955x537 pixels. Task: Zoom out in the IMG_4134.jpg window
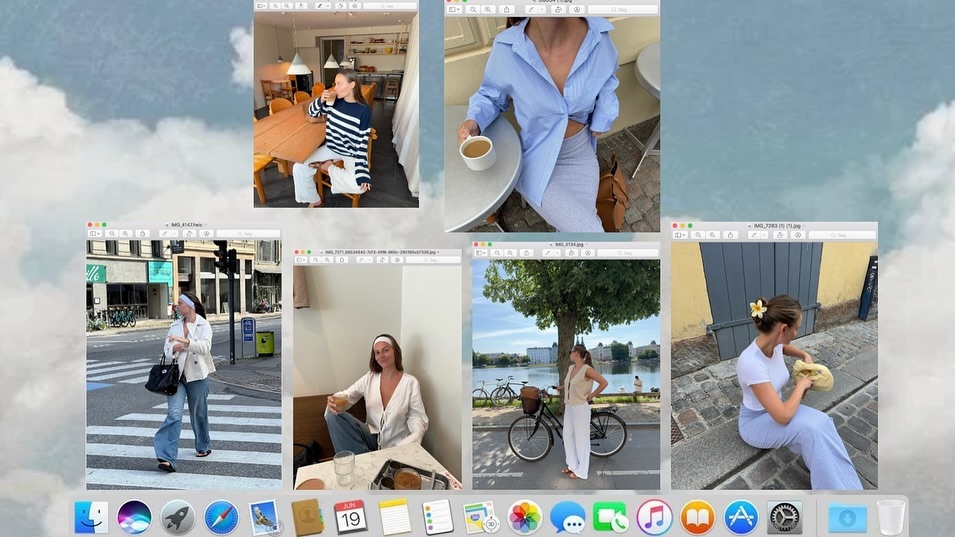(497, 253)
